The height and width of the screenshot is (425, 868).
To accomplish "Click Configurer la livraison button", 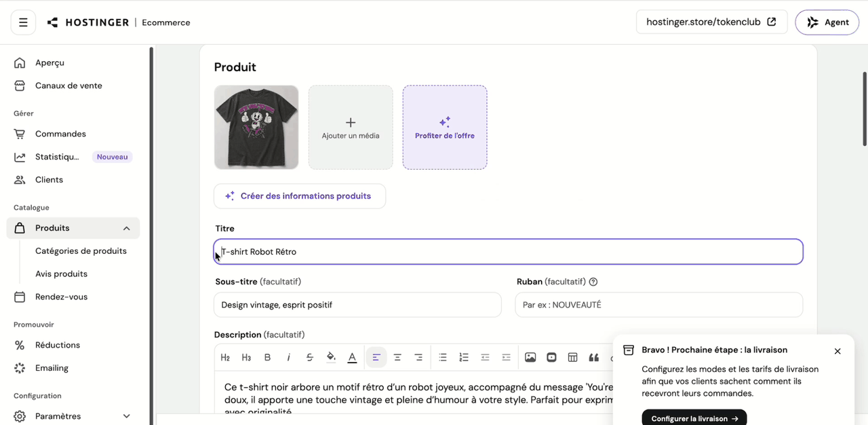I will coord(694,418).
